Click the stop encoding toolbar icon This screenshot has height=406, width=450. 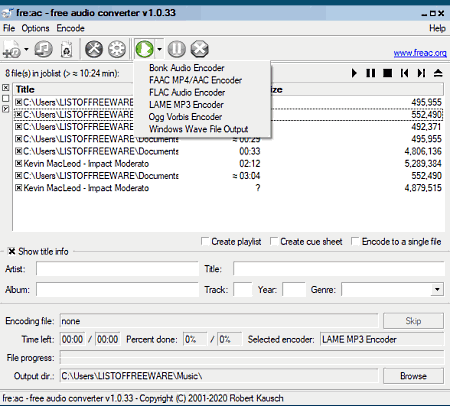pyautogui.click(x=199, y=49)
